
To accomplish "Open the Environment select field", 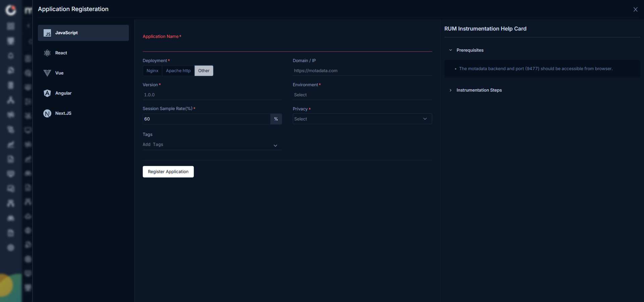I will 362,95.
